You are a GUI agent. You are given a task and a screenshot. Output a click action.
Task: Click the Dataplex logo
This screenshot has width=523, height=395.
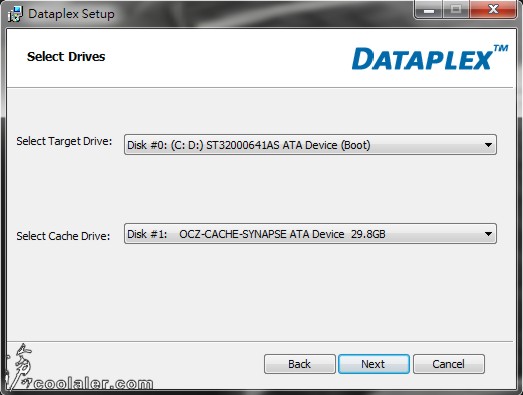pos(430,58)
